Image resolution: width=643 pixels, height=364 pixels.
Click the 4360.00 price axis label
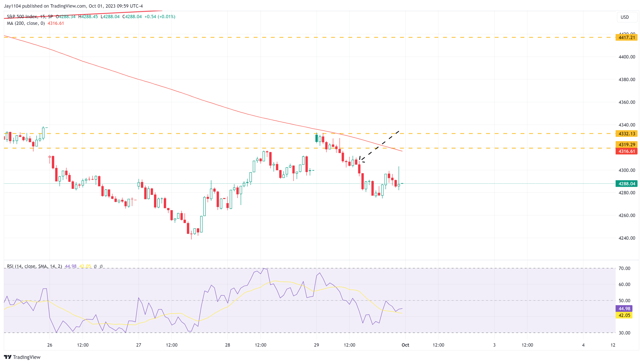[x=627, y=102]
